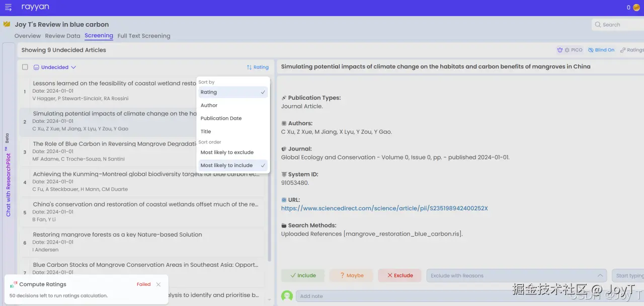This screenshot has height=306, width=644.
Task: Expand the Undecided filter dropdown
Action: pyautogui.click(x=54, y=67)
